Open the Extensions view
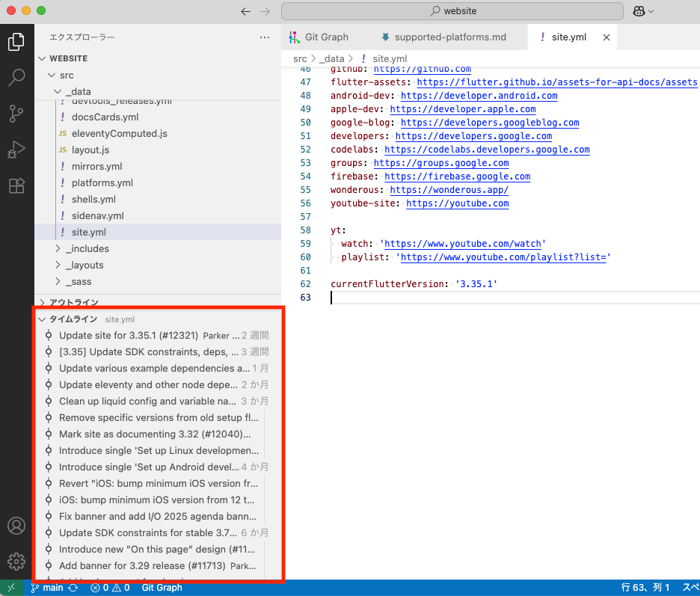The width and height of the screenshot is (700, 596). tap(16, 185)
